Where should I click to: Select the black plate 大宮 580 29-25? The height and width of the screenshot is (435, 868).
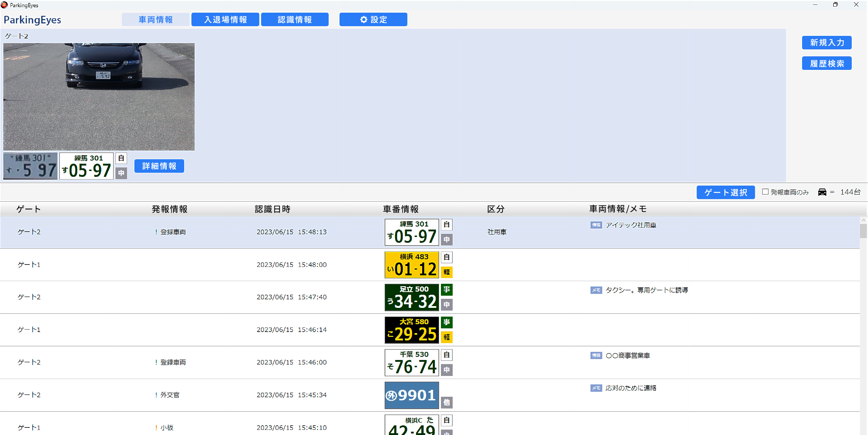point(412,330)
